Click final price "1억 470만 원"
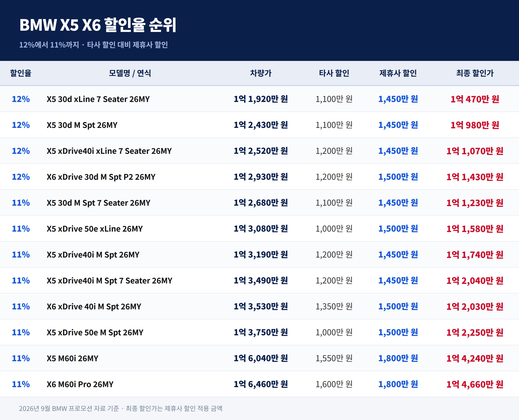This screenshot has height=420, width=519. [x=475, y=99]
